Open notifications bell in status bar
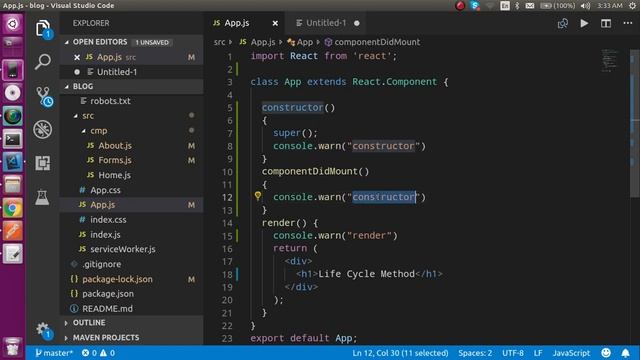 click(625, 353)
